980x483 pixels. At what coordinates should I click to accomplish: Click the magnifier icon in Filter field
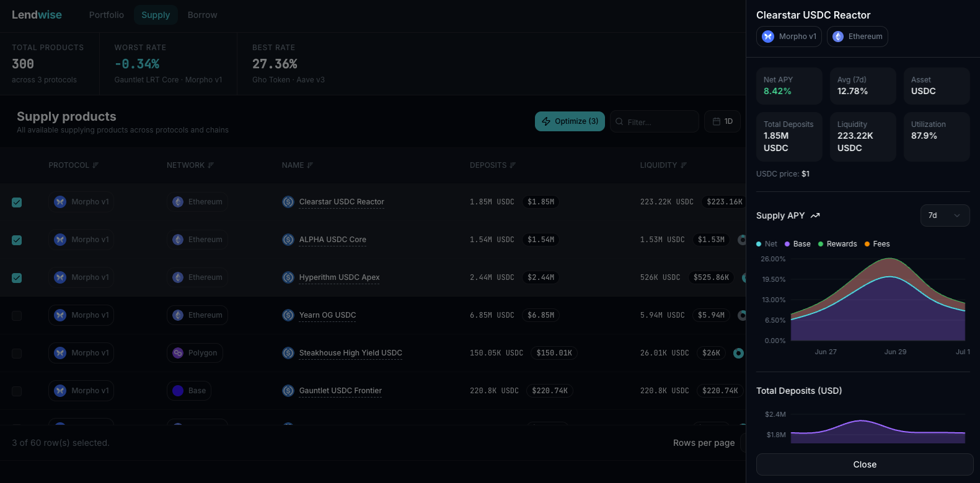(619, 122)
